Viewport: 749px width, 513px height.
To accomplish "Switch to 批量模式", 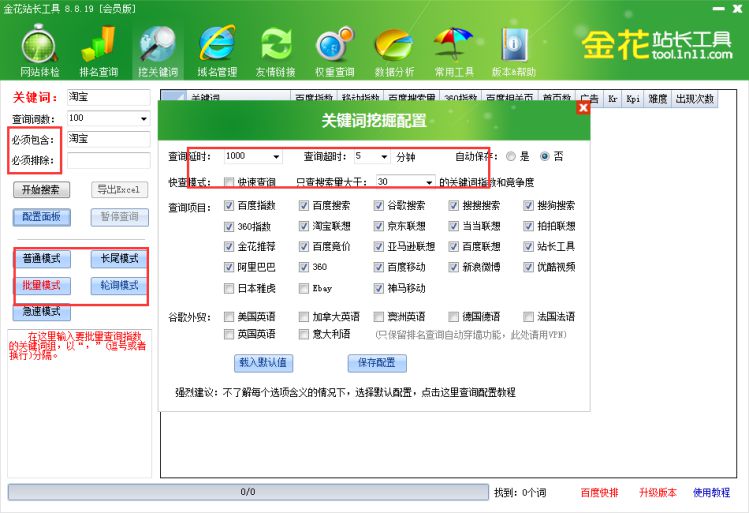I will click(42, 286).
